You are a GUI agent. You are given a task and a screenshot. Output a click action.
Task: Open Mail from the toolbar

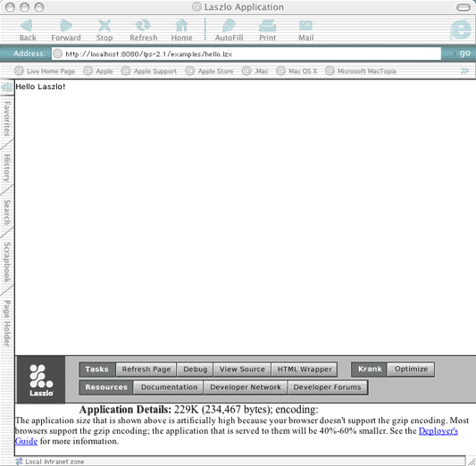click(305, 26)
